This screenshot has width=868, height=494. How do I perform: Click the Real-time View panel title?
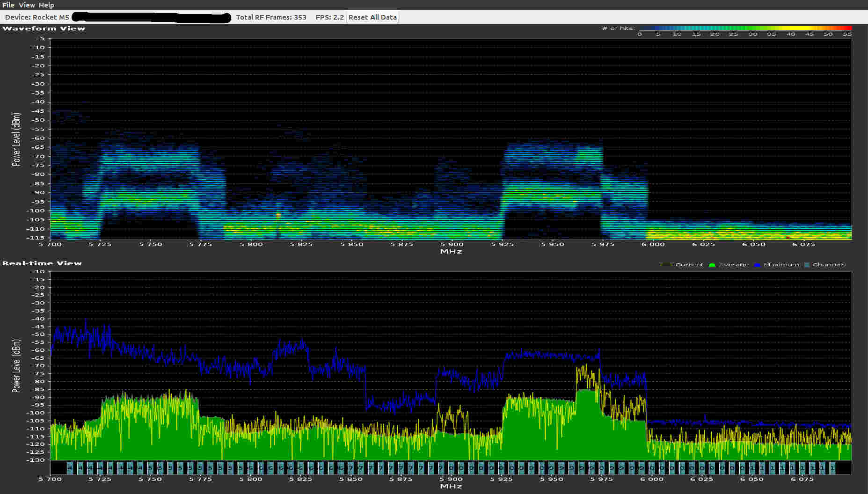42,263
